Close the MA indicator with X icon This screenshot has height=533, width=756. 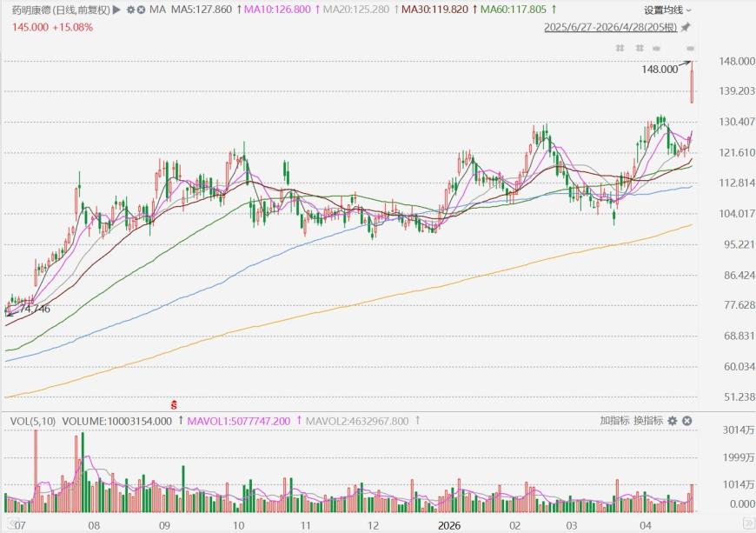pos(142,10)
